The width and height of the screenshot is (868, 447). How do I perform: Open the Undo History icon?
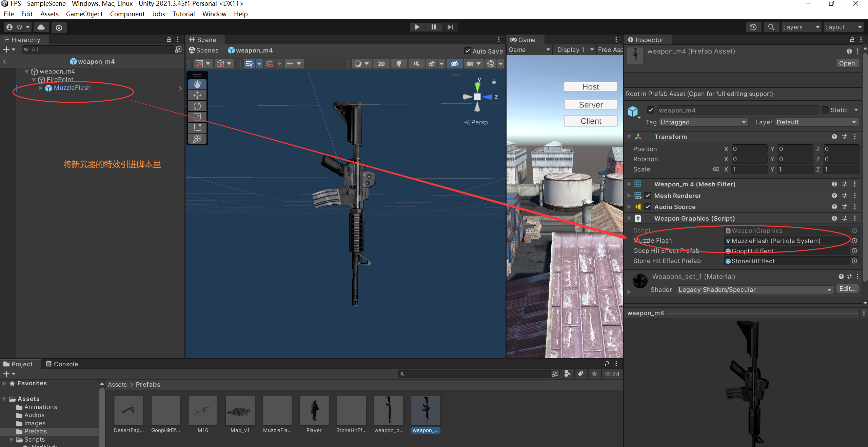tap(753, 27)
